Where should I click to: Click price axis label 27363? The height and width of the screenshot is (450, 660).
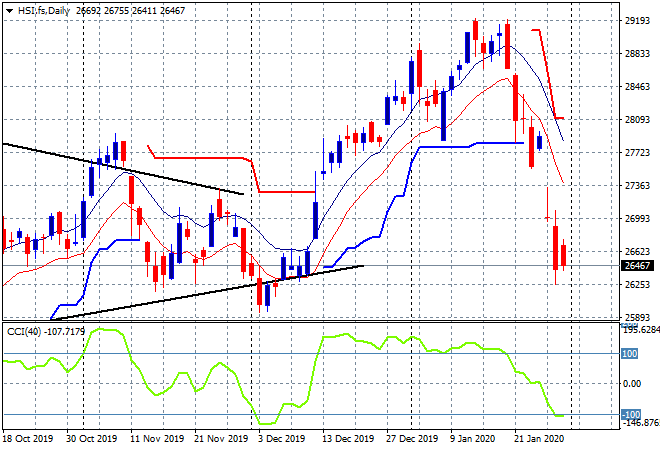(x=637, y=186)
